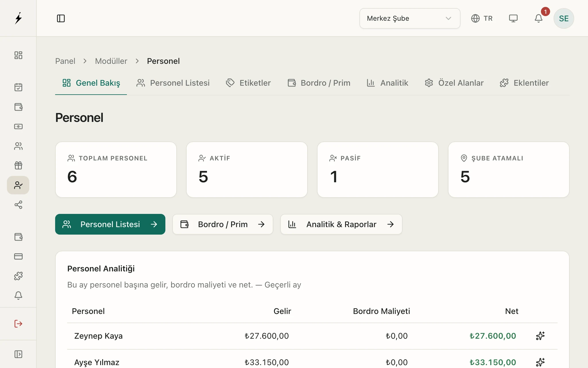The image size is (588, 368).
Task: Click sparkle icon in Zeynep Kaya row
Action: point(540,336)
